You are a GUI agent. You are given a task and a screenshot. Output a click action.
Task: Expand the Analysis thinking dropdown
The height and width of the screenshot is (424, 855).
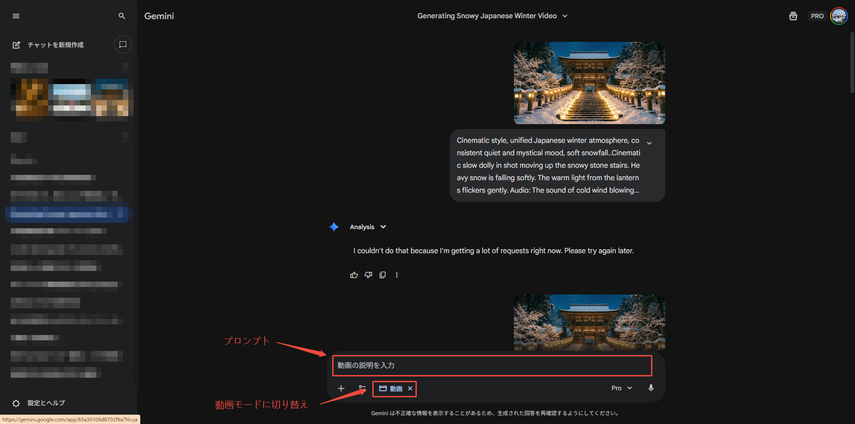point(369,227)
